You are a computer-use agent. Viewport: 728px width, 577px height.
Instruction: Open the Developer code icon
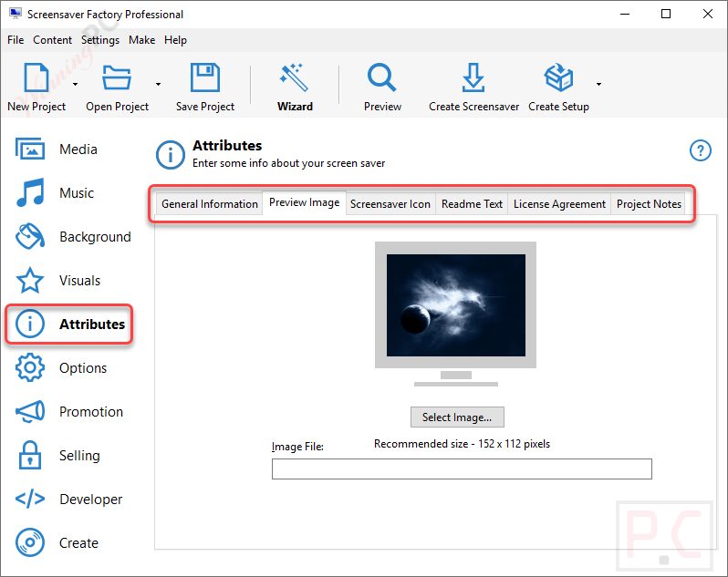pos(30,499)
